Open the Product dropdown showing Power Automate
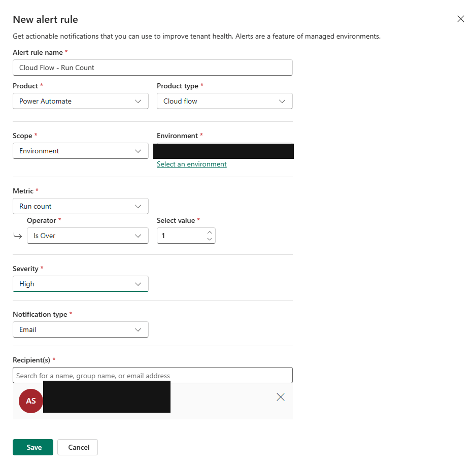The height and width of the screenshot is (466, 476). [x=81, y=101]
